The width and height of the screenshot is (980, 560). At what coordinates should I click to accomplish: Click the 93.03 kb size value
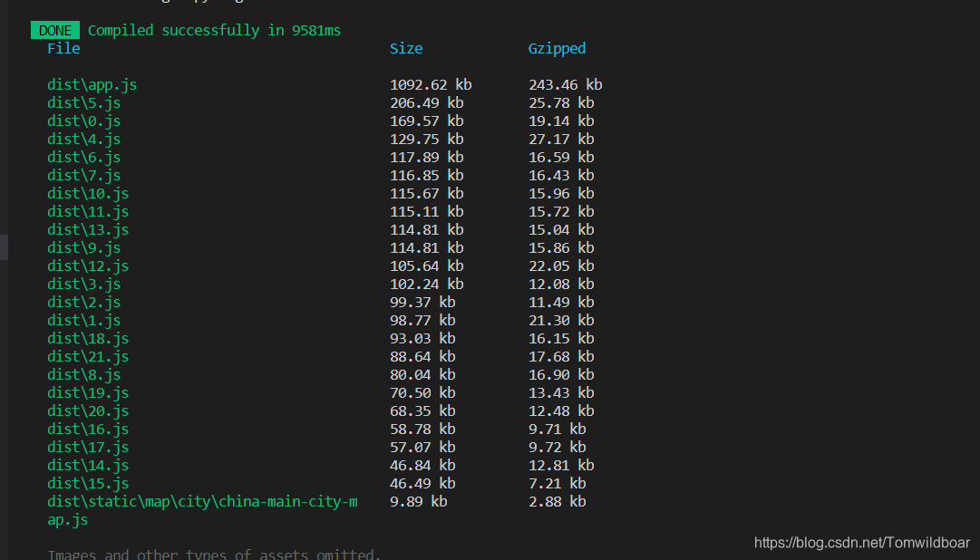422,338
